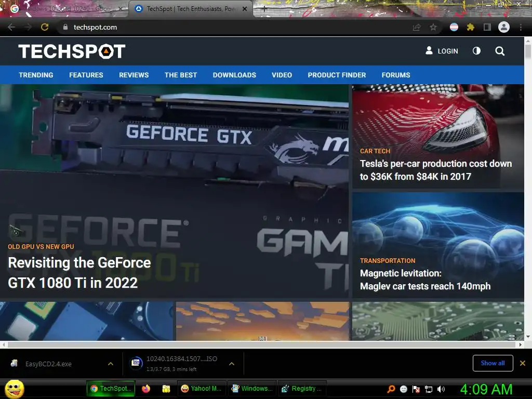Click the gray smiley face tray icon
The width and height of the screenshot is (532, 399).
(404, 389)
